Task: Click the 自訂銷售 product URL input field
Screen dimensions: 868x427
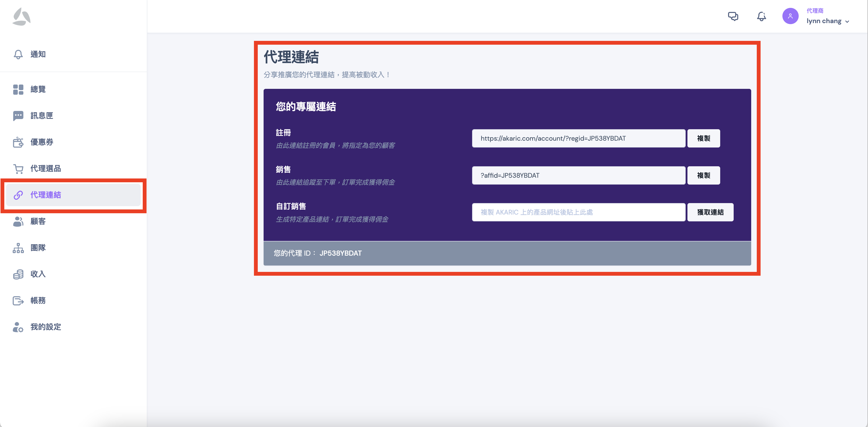Action: tap(578, 212)
